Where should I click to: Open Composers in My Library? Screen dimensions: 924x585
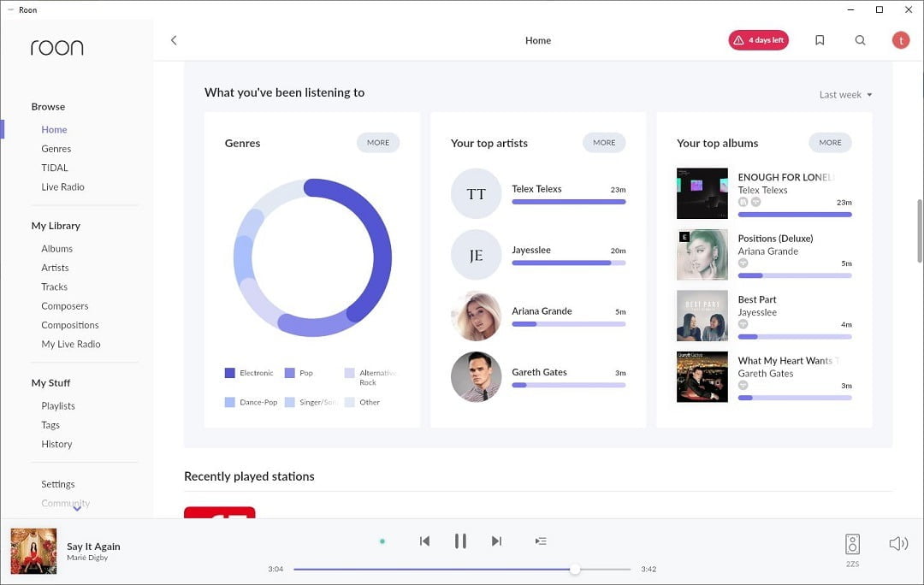[65, 305]
